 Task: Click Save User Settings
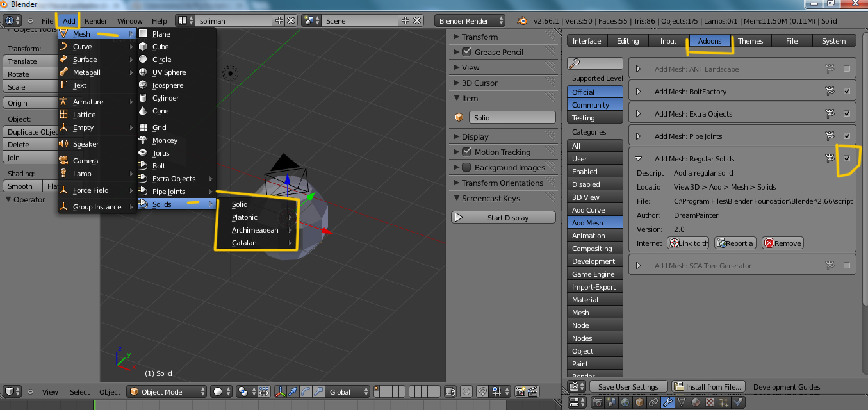628,387
